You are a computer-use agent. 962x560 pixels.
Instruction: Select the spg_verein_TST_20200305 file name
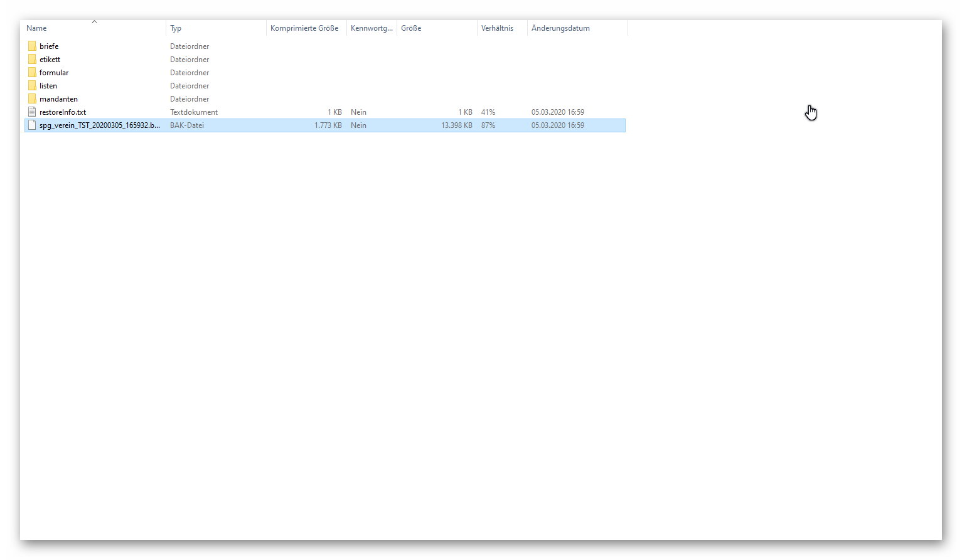pos(99,125)
